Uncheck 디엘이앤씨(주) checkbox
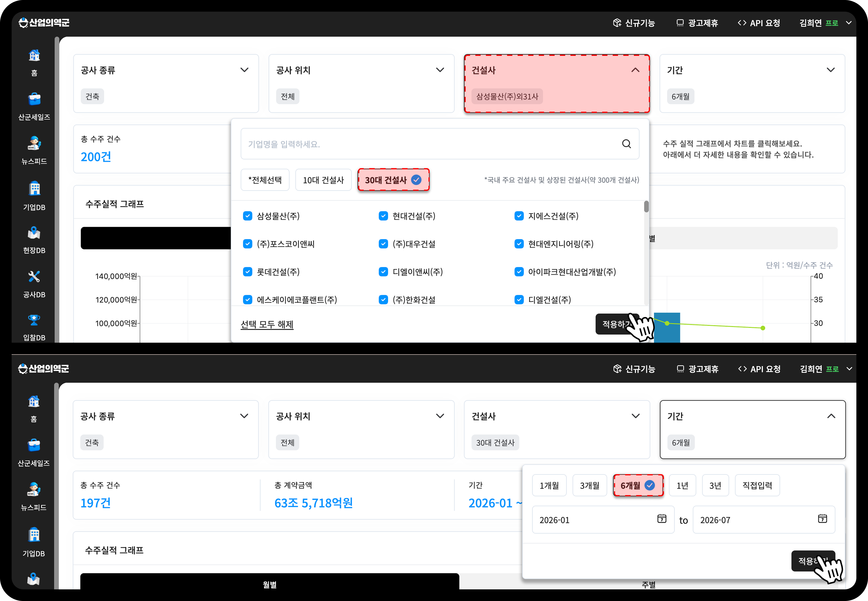This screenshot has height=601, width=868. pos(383,272)
